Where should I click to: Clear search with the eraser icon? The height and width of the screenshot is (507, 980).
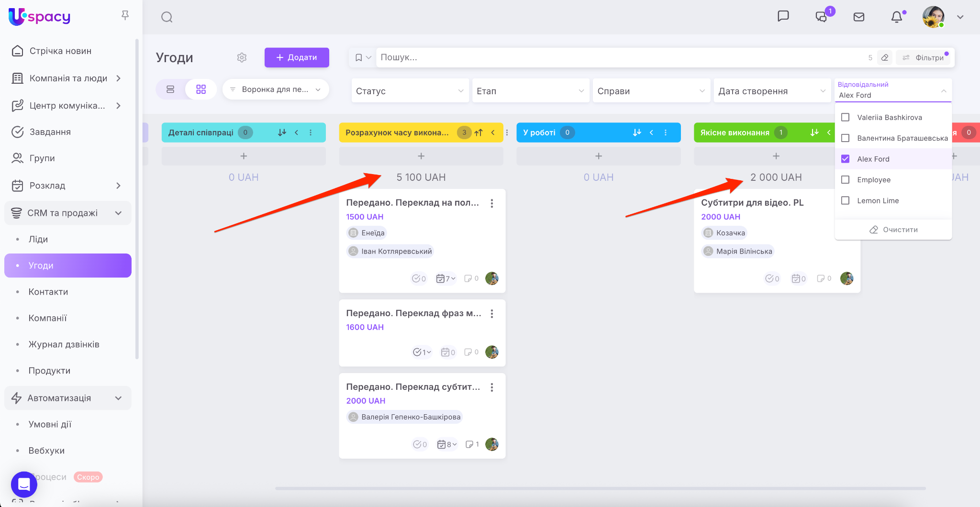(885, 57)
